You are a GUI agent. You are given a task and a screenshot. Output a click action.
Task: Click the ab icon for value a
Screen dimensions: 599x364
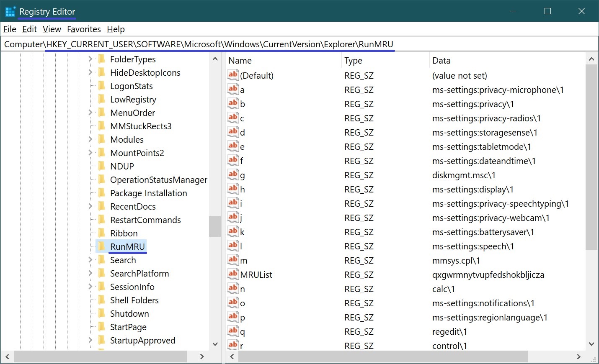pyautogui.click(x=233, y=89)
